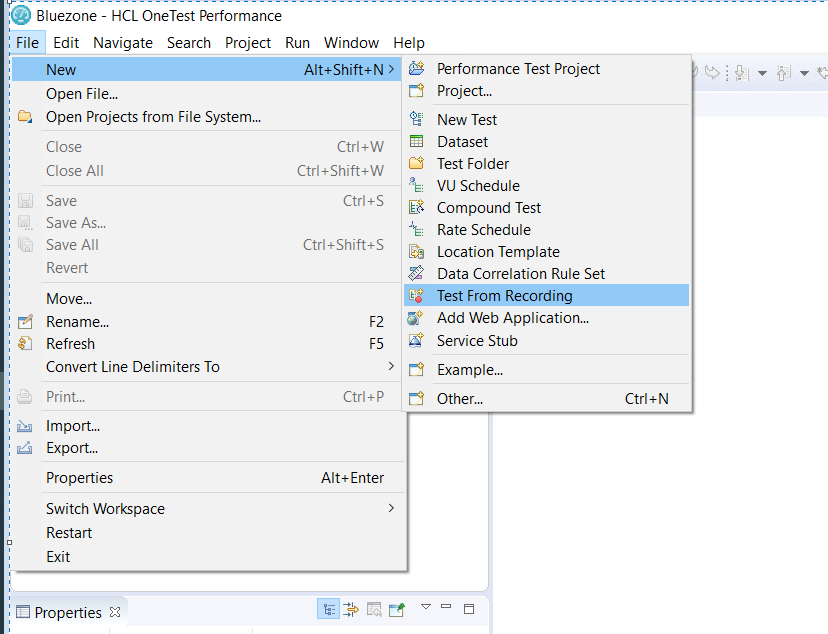This screenshot has width=828, height=634.
Task: Close the Properties tab
Action: pyautogui.click(x=114, y=612)
